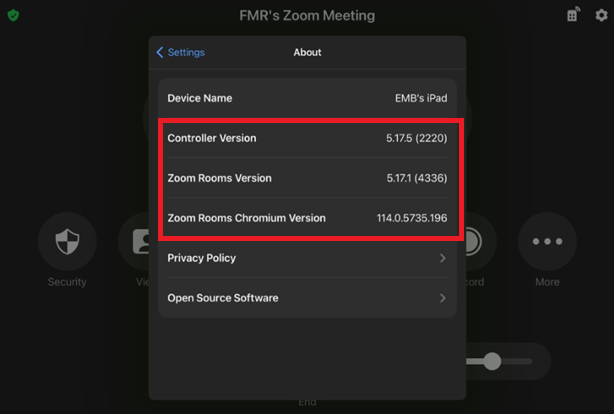Open the settings gear icon
The width and height of the screenshot is (614, 414).
(601, 15)
